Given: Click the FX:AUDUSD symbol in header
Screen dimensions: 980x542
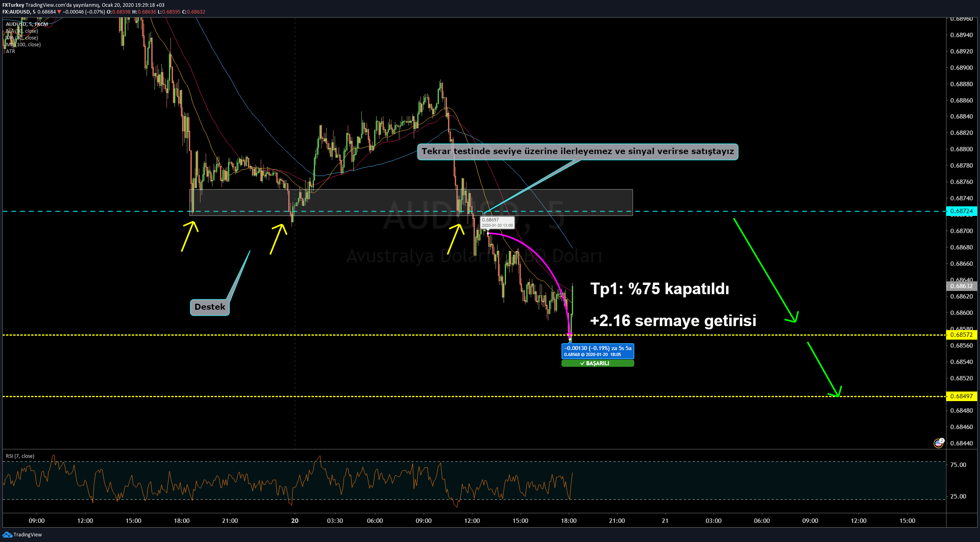Looking at the screenshot, I should pos(16,12).
